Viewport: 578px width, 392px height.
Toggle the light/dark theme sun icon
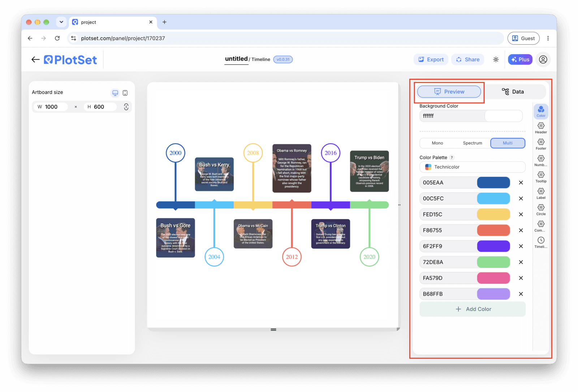pyautogui.click(x=496, y=60)
